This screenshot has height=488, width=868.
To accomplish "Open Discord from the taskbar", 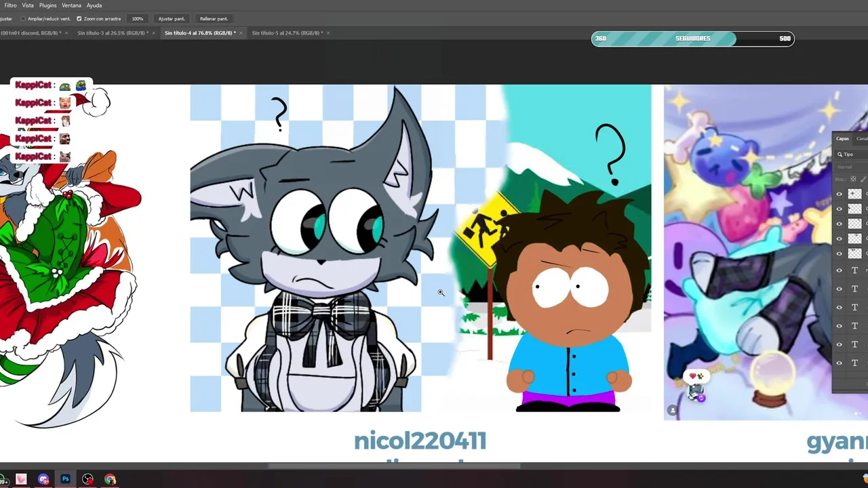I will coord(43,479).
